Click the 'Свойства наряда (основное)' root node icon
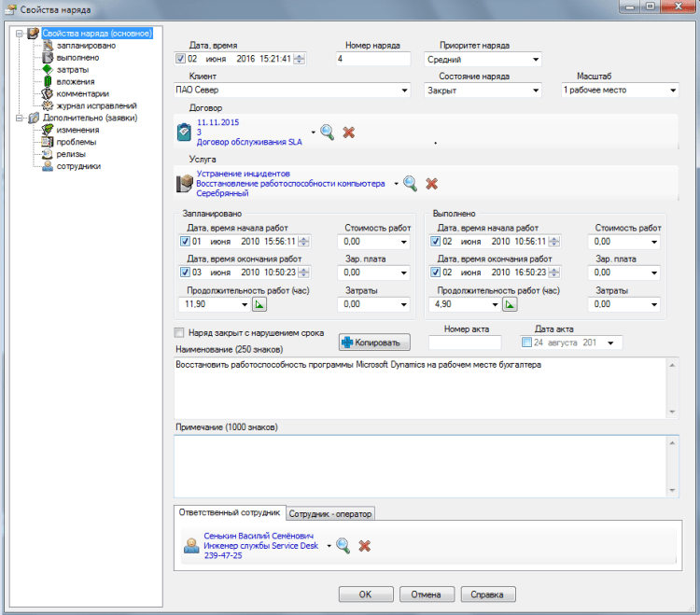This screenshot has width=700, height=615. (x=34, y=33)
